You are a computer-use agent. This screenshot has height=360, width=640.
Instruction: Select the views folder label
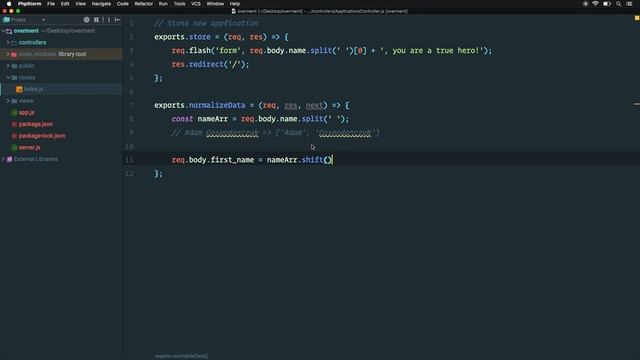[26, 101]
